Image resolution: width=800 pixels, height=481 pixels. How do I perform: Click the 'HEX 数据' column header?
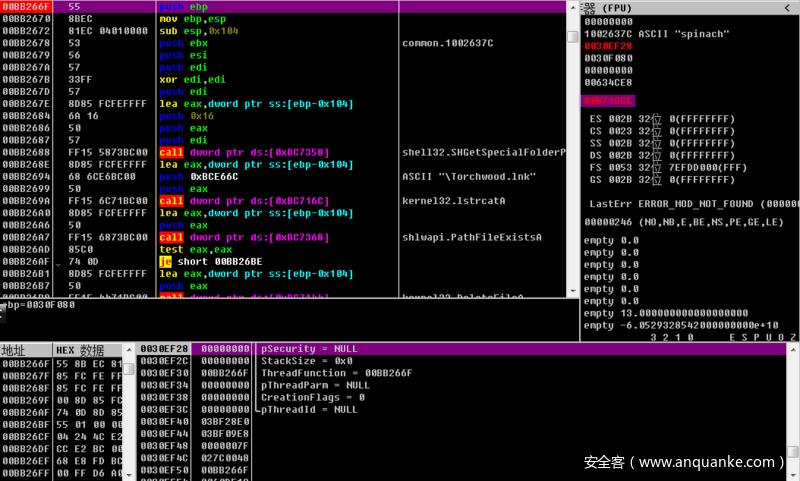(x=79, y=350)
